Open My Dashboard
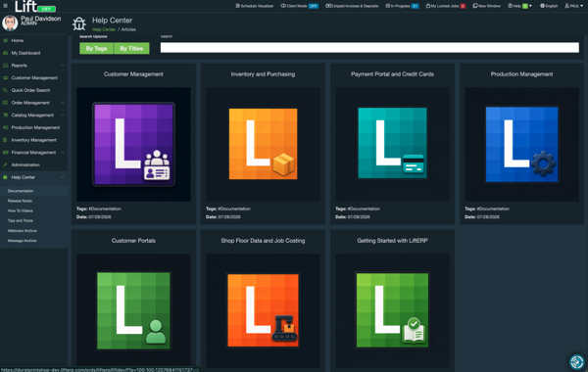 coord(25,53)
